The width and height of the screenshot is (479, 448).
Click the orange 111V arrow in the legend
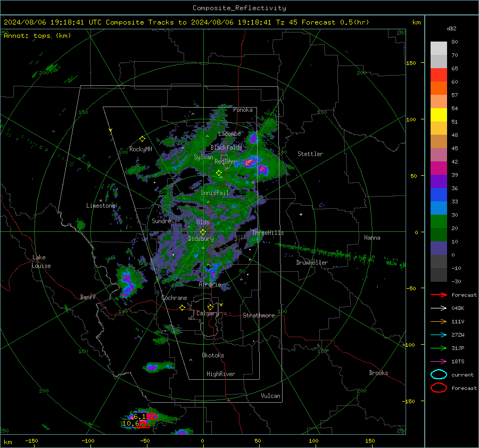439,321
